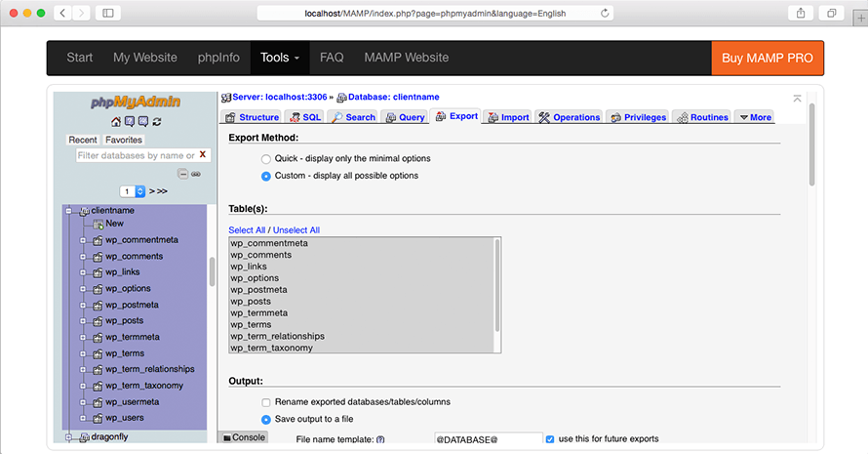868x454 pixels.
Task: Collapse the clientname database tree node
Action: pyautogui.click(x=69, y=211)
